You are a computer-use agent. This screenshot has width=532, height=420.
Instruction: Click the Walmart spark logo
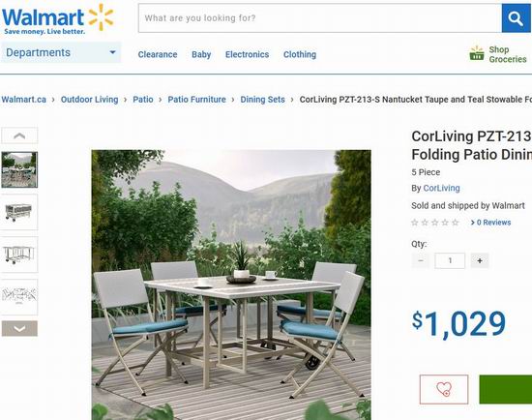point(101,17)
